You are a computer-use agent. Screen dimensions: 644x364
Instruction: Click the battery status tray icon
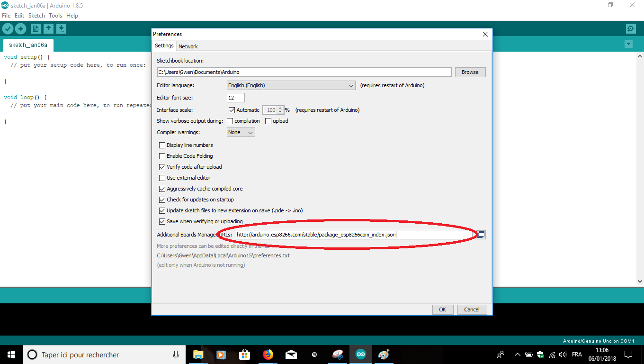(529, 355)
